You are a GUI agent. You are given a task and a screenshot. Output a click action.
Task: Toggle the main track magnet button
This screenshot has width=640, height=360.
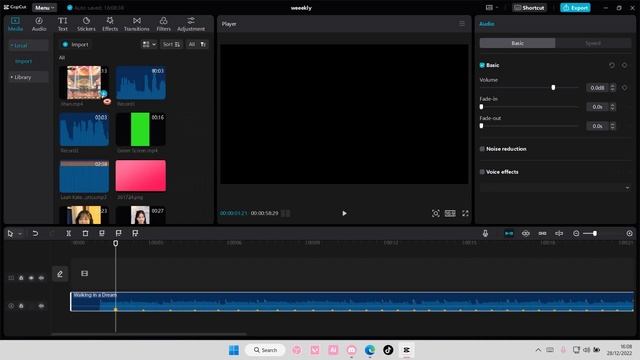(509, 233)
